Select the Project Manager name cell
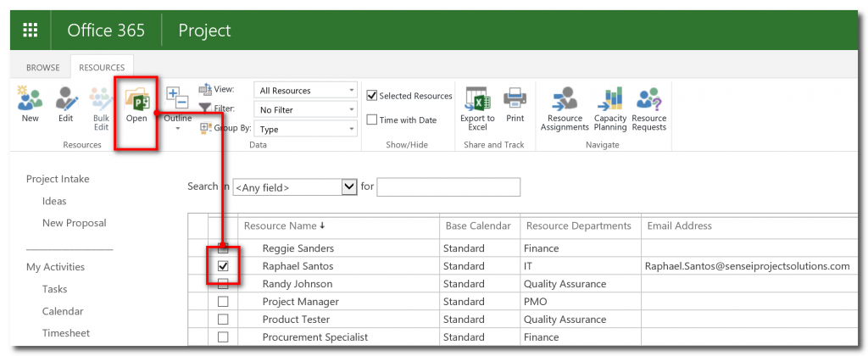Viewport: 868px width, 356px height. [x=339, y=302]
